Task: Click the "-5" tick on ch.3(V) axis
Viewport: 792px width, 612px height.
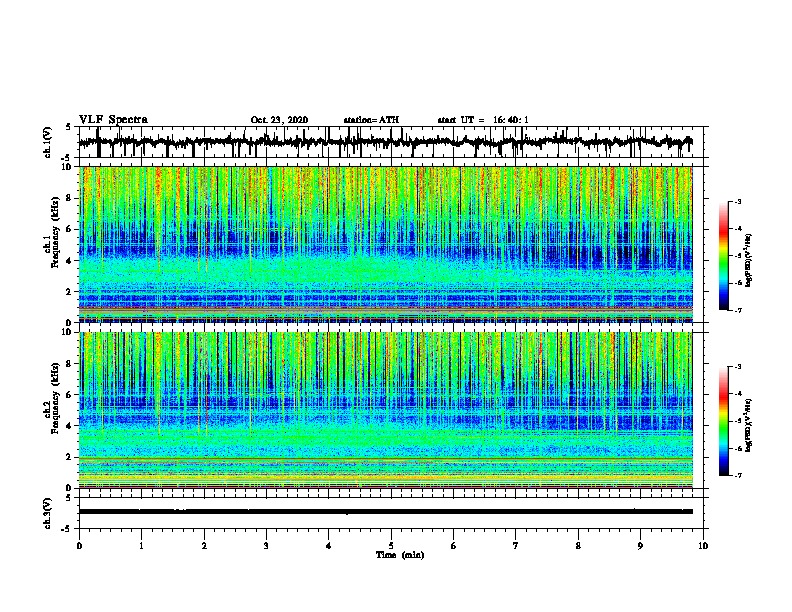Action: [x=66, y=529]
